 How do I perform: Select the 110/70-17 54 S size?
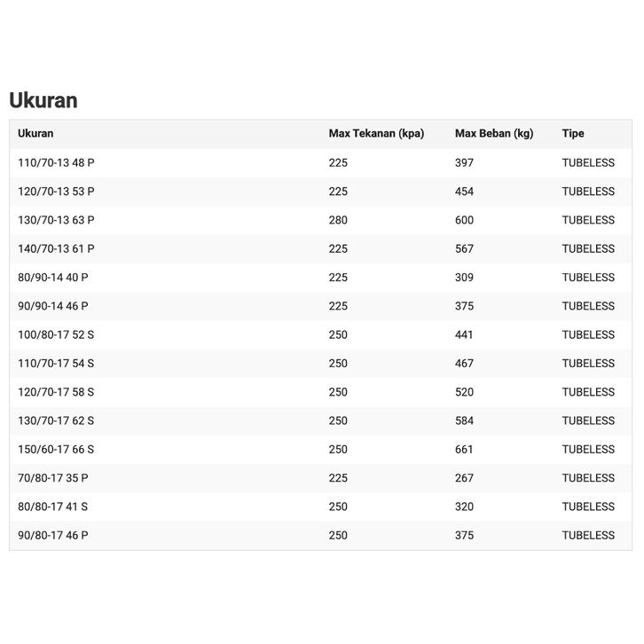tap(56, 364)
